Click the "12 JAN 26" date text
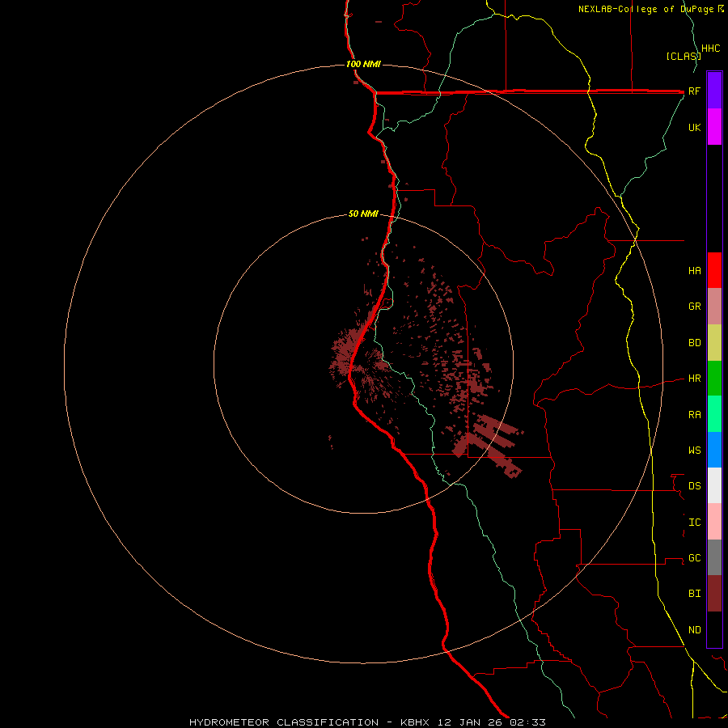Screen dimensions: 728x728 pos(471,722)
